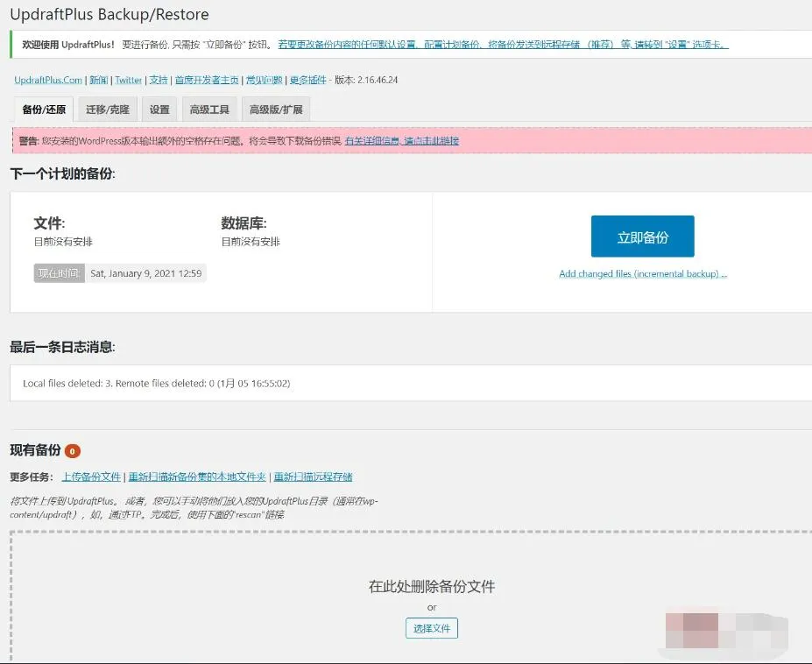
Task: Click the UpdraftPlus Backup/Restore page title
Action: click(x=109, y=15)
